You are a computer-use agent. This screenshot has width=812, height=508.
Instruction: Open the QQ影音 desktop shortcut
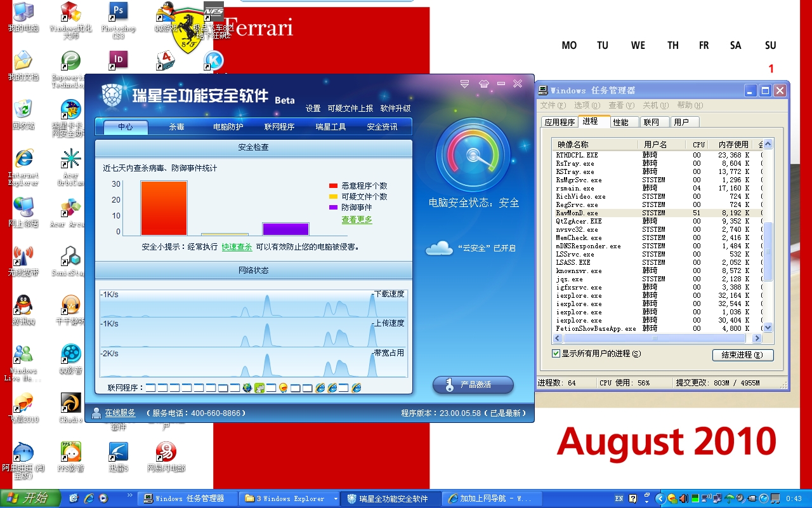[x=70, y=358]
